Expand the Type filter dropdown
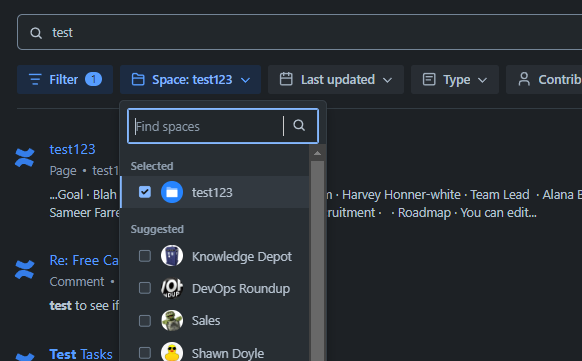The height and width of the screenshot is (361, 582). [455, 79]
